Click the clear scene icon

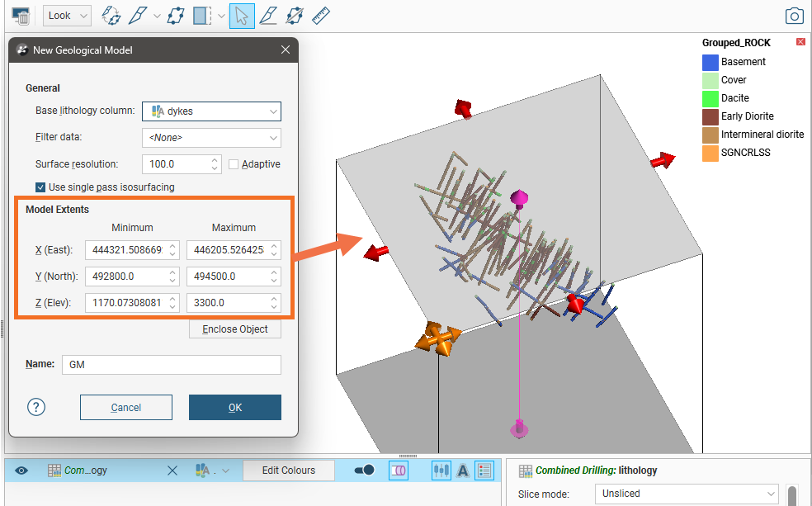tap(21, 16)
